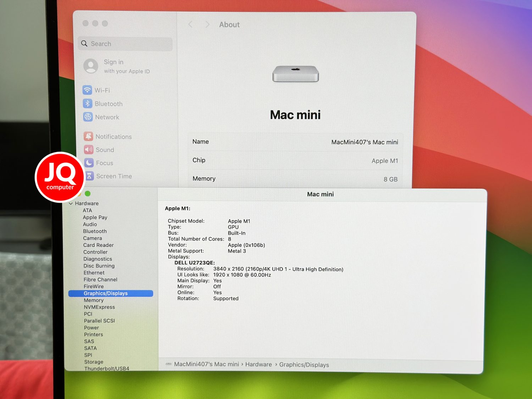Click the name MacMini407's Mac mini
Image resolution: width=532 pixels, height=399 pixels.
point(365,142)
